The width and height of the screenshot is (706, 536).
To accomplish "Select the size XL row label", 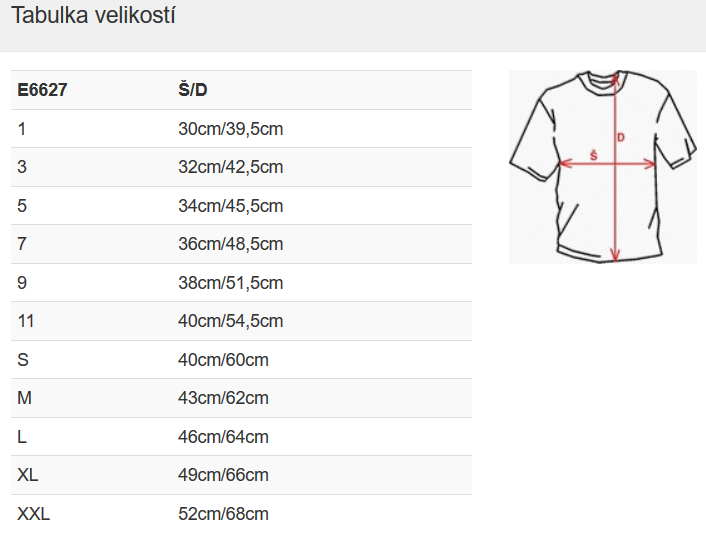I will pos(28,475).
